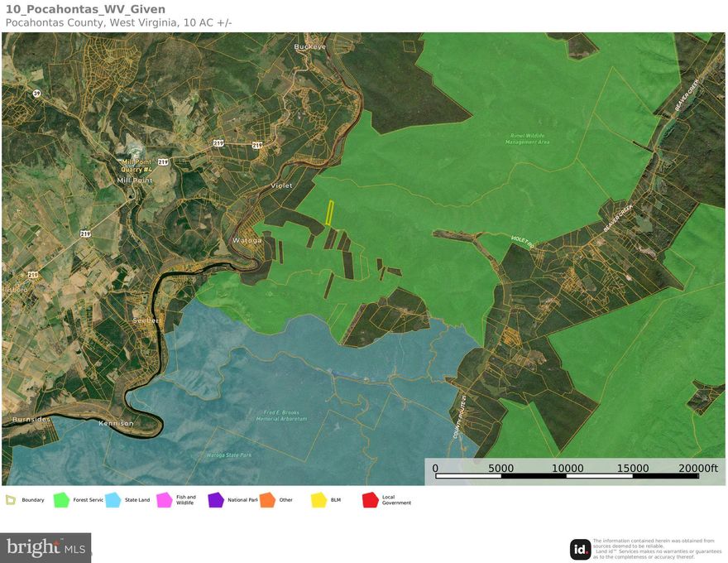Click the red Local Government legend icon
Image resolution: width=728 pixels, height=563 pixels.
pyautogui.click(x=370, y=500)
